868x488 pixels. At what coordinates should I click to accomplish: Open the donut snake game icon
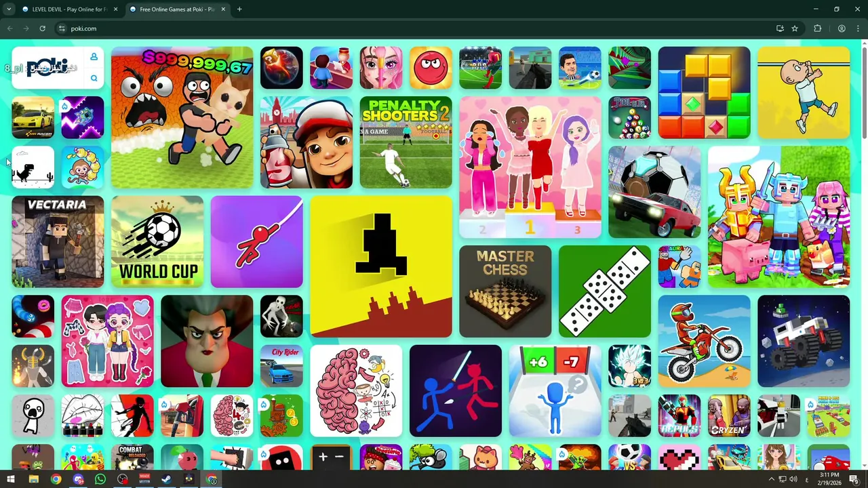click(33, 316)
